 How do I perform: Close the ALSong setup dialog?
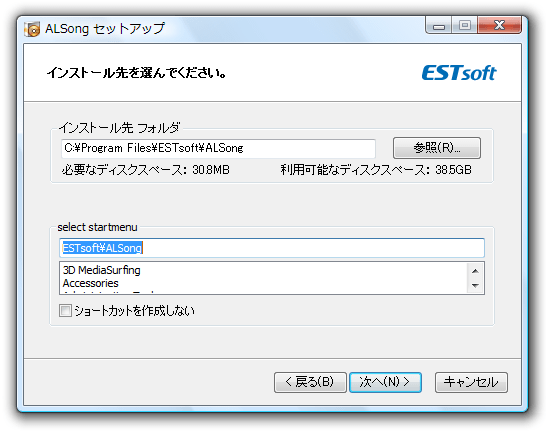point(499,25)
